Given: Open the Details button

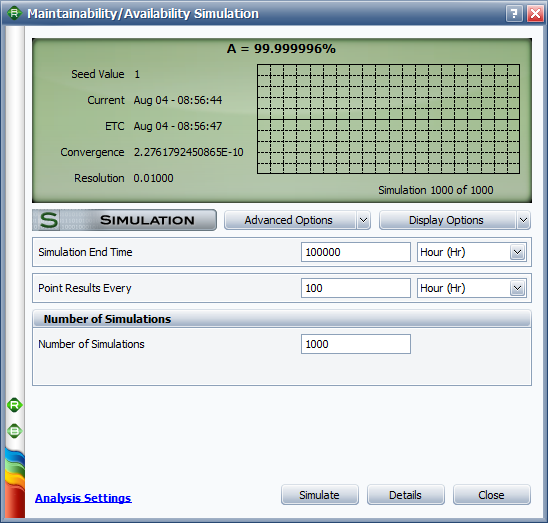Looking at the screenshot, I should (x=406, y=495).
